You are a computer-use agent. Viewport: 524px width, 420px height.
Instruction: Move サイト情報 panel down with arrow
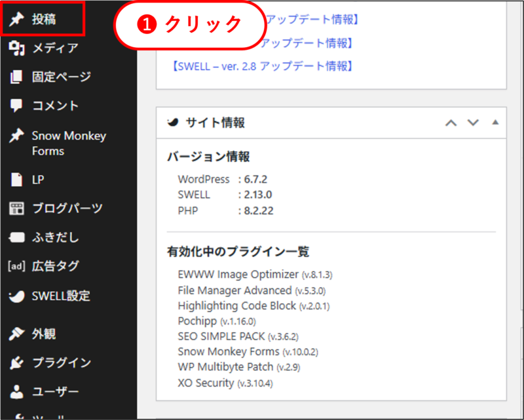click(473, 123)
